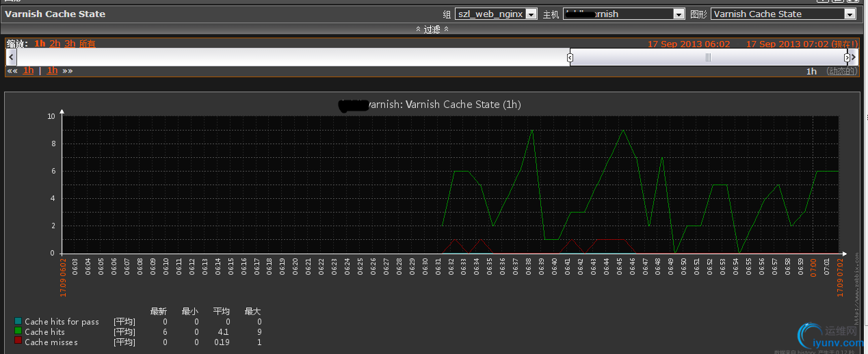Click the red Cache misses swatch

pyautogui.click(x=18, y=341)
